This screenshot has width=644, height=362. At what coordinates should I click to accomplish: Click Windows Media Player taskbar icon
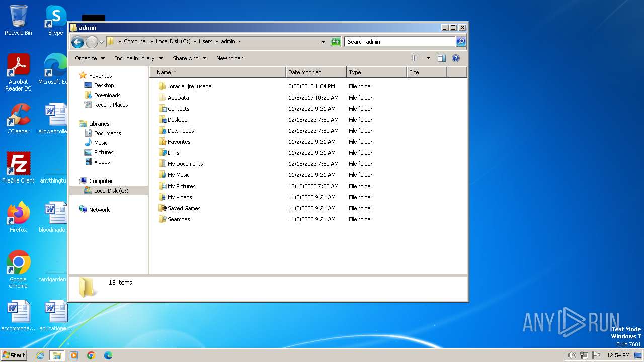74,355
